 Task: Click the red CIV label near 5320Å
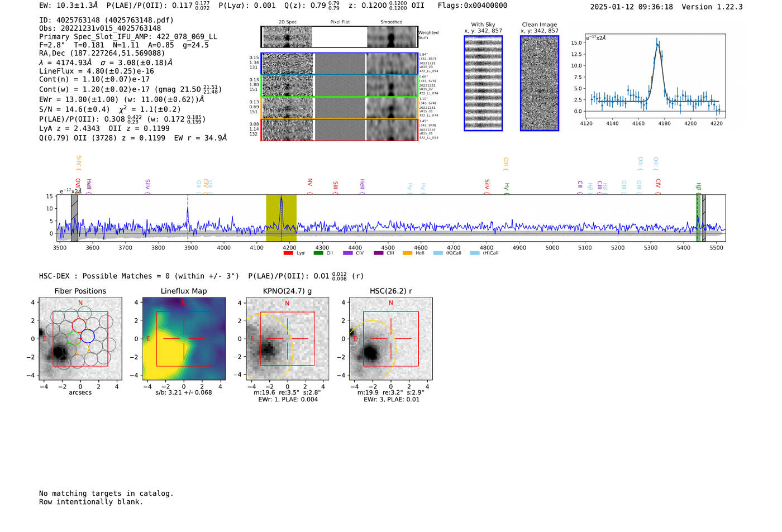coord(658,186)
